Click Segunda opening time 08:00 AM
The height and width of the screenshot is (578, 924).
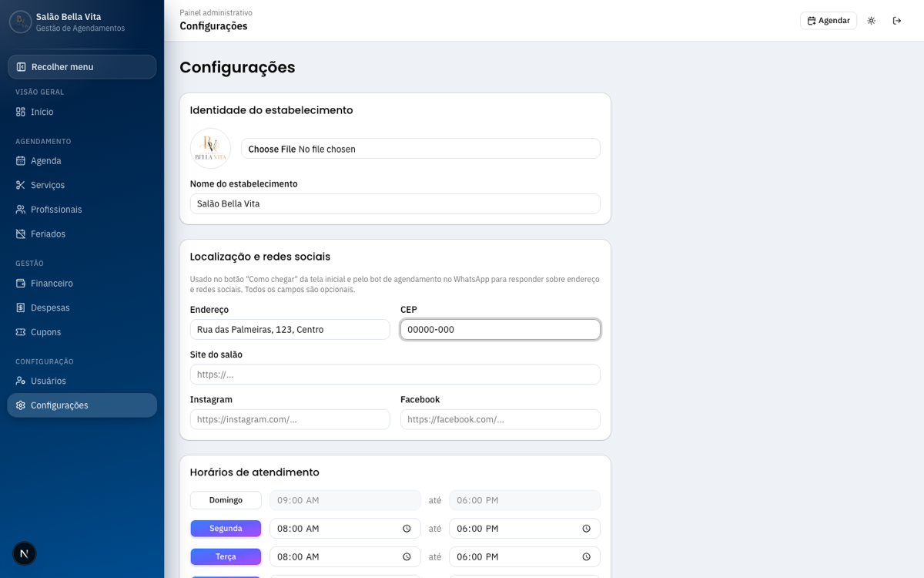click(x=298, y=529)
